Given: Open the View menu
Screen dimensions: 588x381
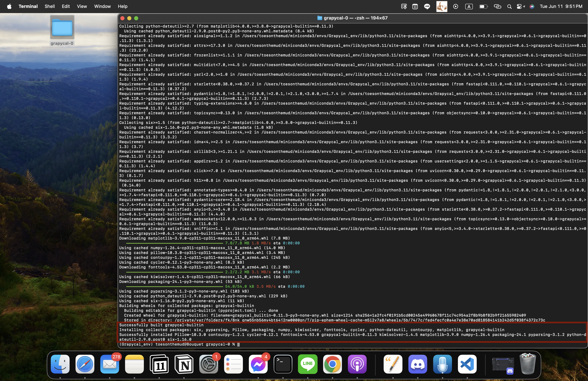Looking at the screenshot, I should [82, 6].
